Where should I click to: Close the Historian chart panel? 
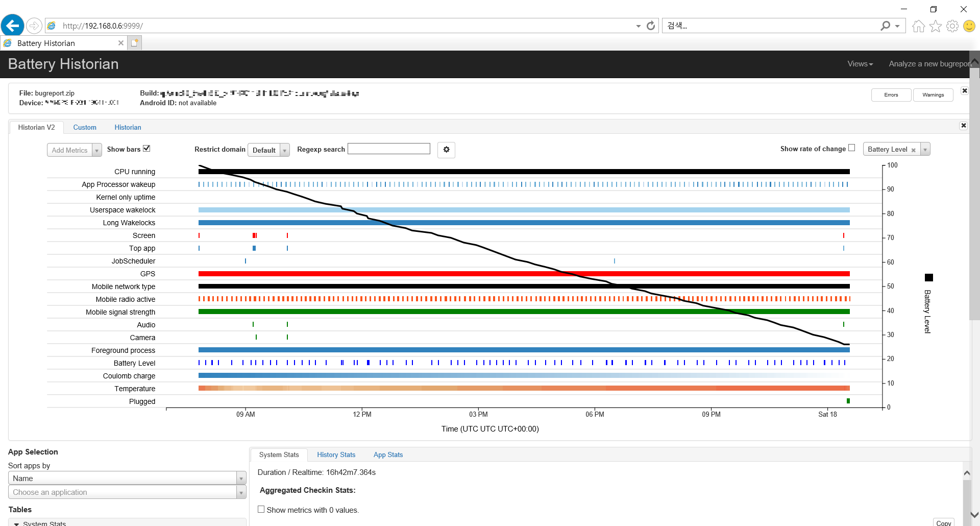964,126
